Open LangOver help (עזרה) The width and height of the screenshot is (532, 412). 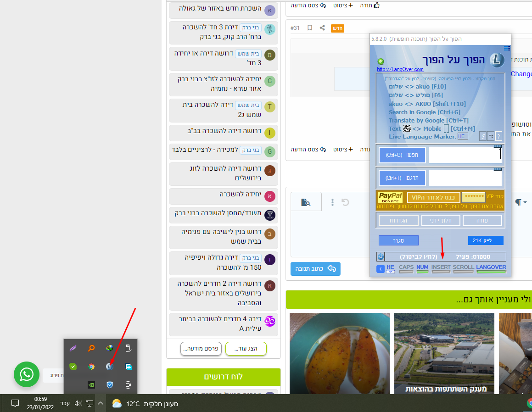(x=482, y=220)
